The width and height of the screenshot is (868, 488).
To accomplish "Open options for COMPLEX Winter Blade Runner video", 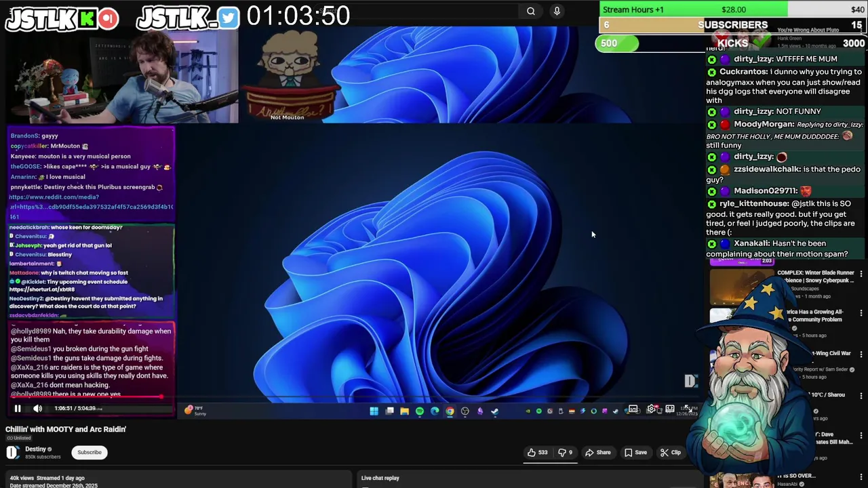I will [861, 274].
